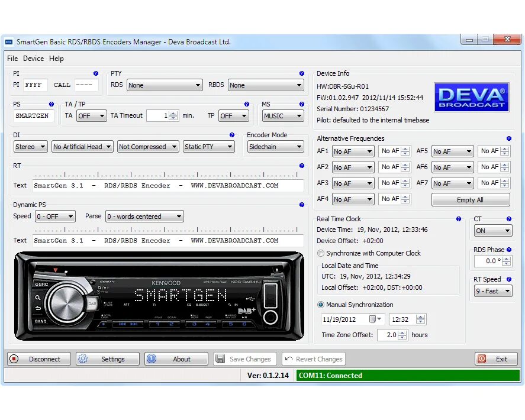Click the Time Zone Offset stepper
The width and height of the screenshot is (525, 420).
[x=403, y=335]
